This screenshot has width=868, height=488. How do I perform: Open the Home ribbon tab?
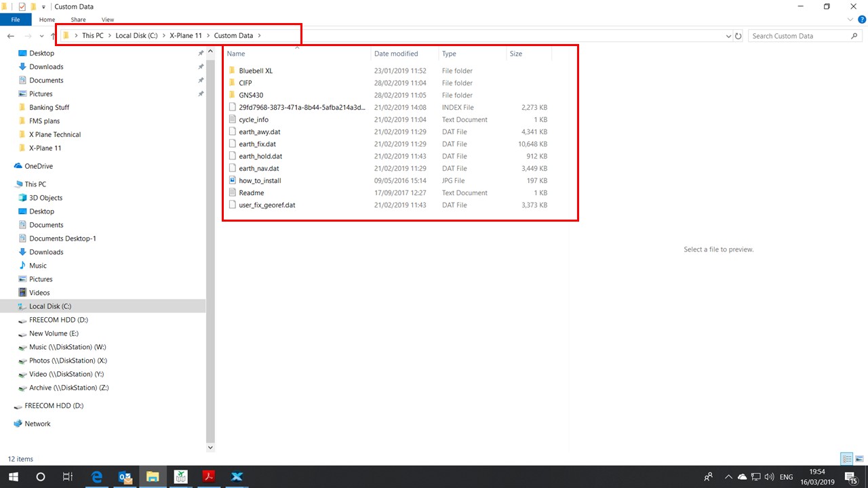47,20
